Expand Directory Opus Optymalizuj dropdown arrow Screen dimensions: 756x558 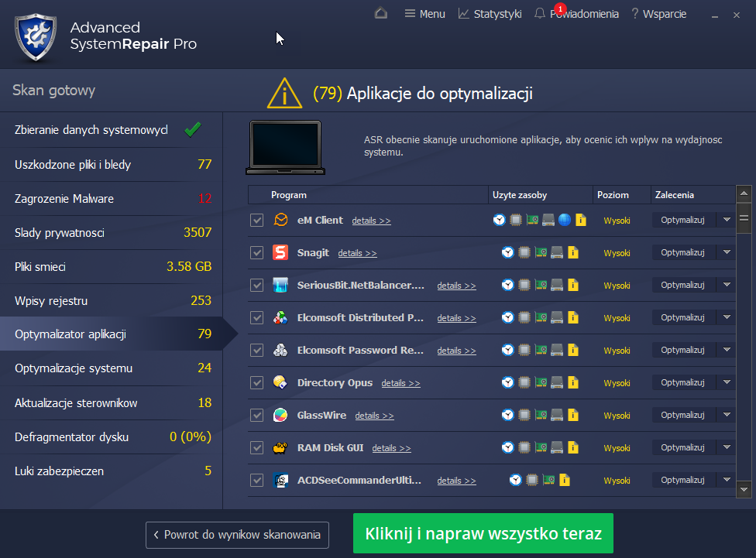pos(727,382)
